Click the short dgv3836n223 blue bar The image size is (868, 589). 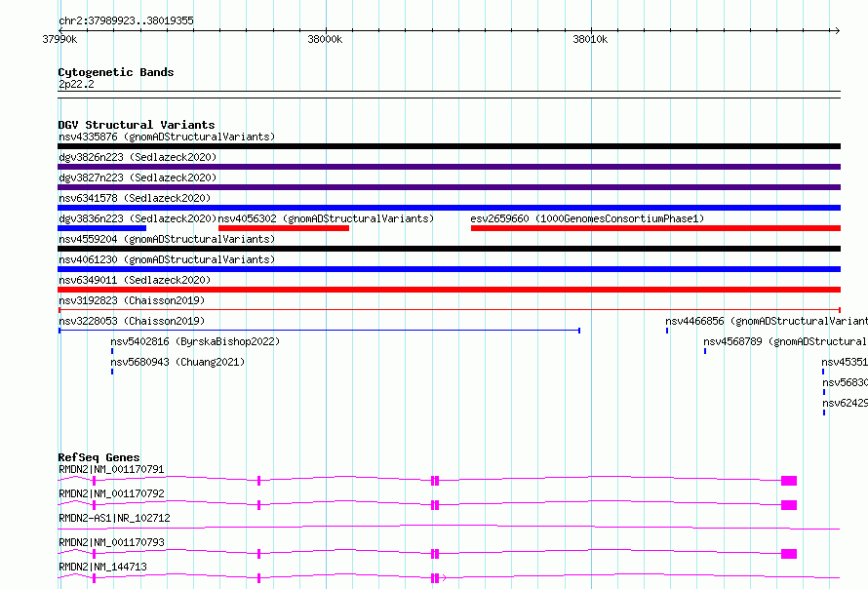coord(101,228)
